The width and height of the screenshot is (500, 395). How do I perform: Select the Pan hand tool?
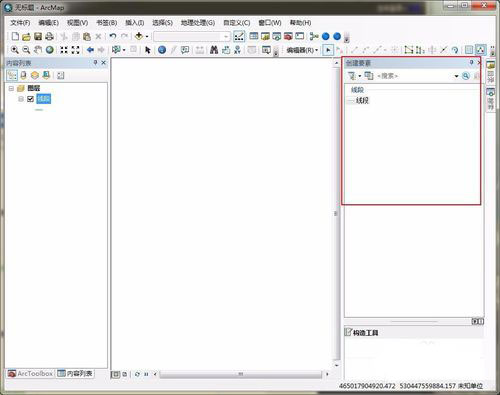pos(38,50)
